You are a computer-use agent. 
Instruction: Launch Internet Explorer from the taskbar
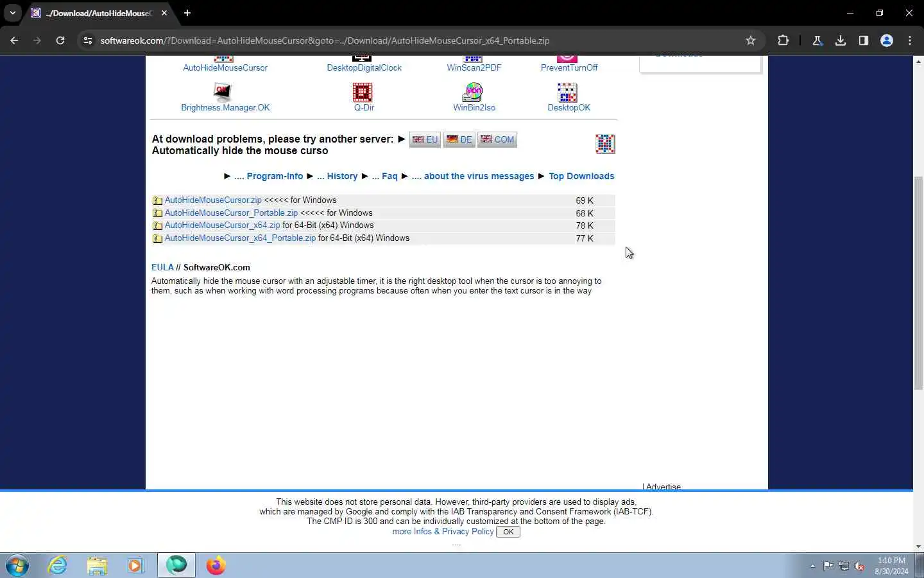[58, 566]
